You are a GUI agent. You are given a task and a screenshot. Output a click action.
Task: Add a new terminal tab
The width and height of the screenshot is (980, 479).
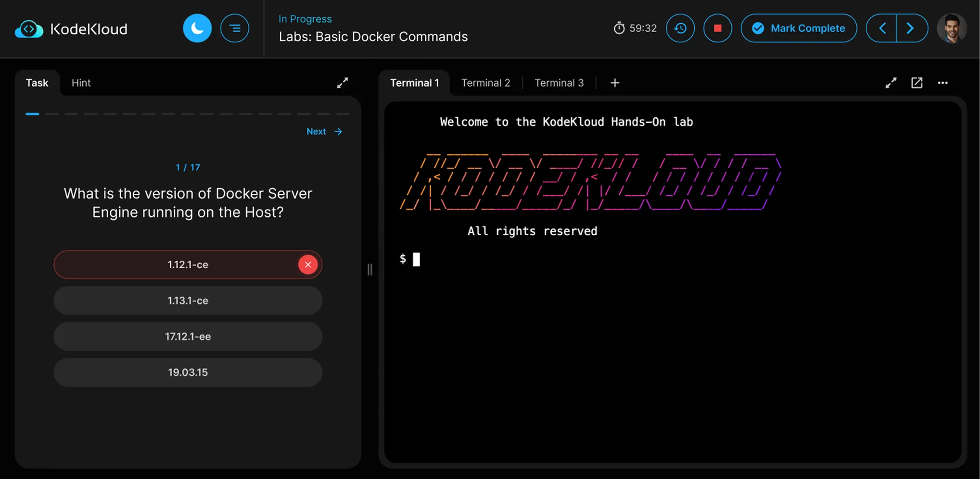[615, 83]
